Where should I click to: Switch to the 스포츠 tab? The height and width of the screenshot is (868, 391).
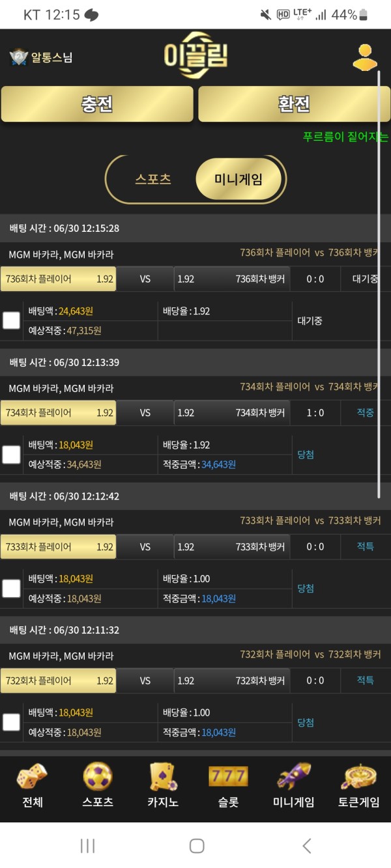point(153,179)
